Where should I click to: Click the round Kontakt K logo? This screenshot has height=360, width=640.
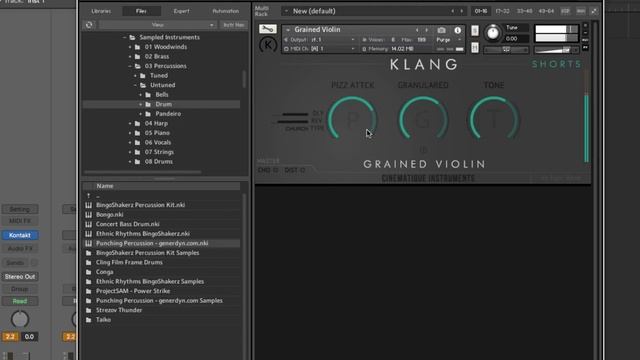tap(268, 44)
